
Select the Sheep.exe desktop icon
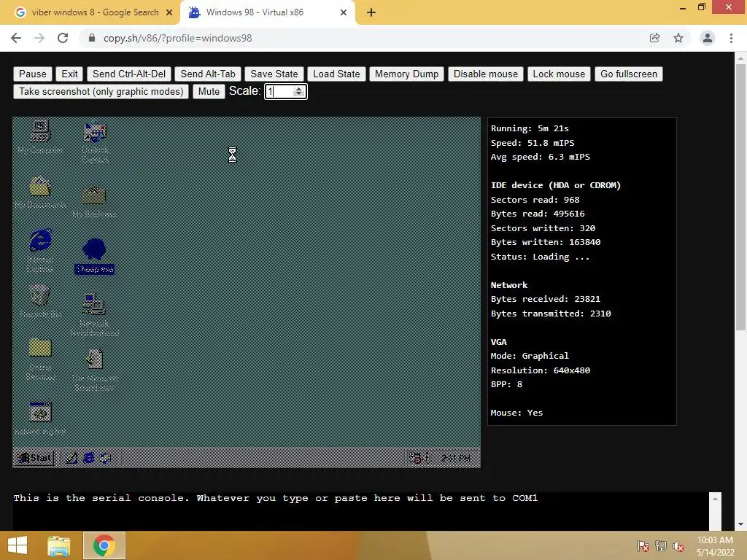click(x=94, y=256)
